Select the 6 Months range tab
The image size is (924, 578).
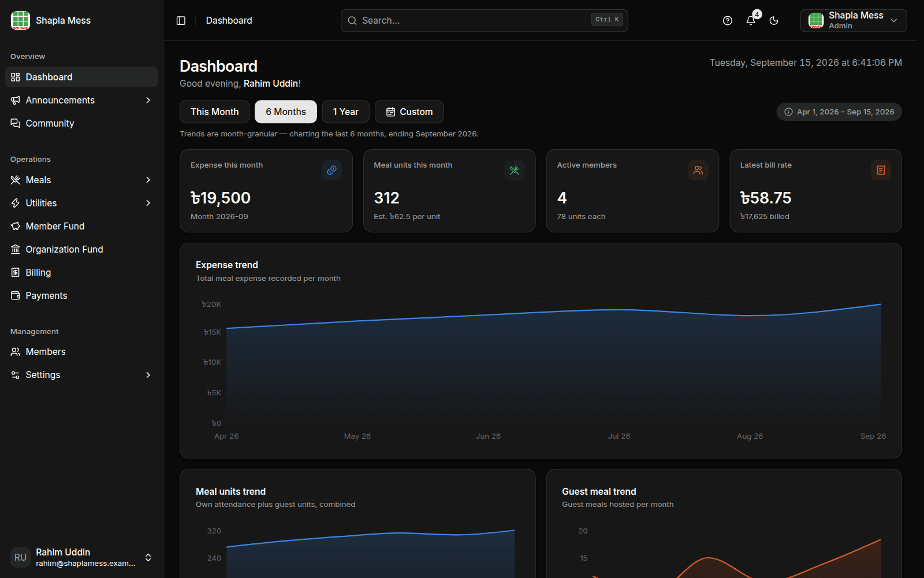(x=286, y=112)
